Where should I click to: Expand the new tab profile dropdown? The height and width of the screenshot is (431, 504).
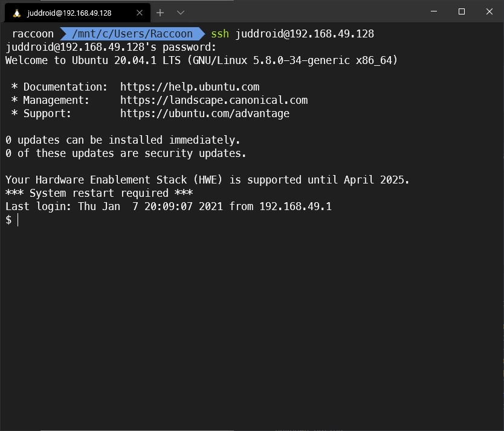(181, 13)
